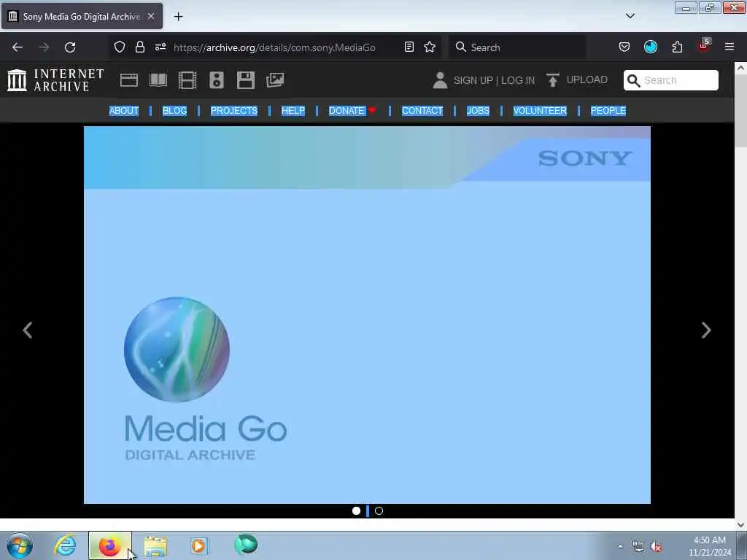Open the VOLUNTEER link
Image resolution: width=747 pixels, height=560 pixels.
[540, 111]
